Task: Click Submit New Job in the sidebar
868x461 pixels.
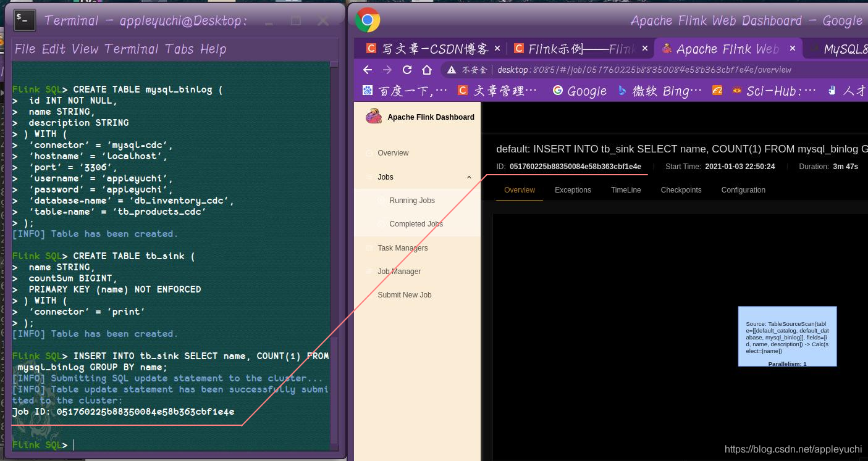Action: point(404,294)
